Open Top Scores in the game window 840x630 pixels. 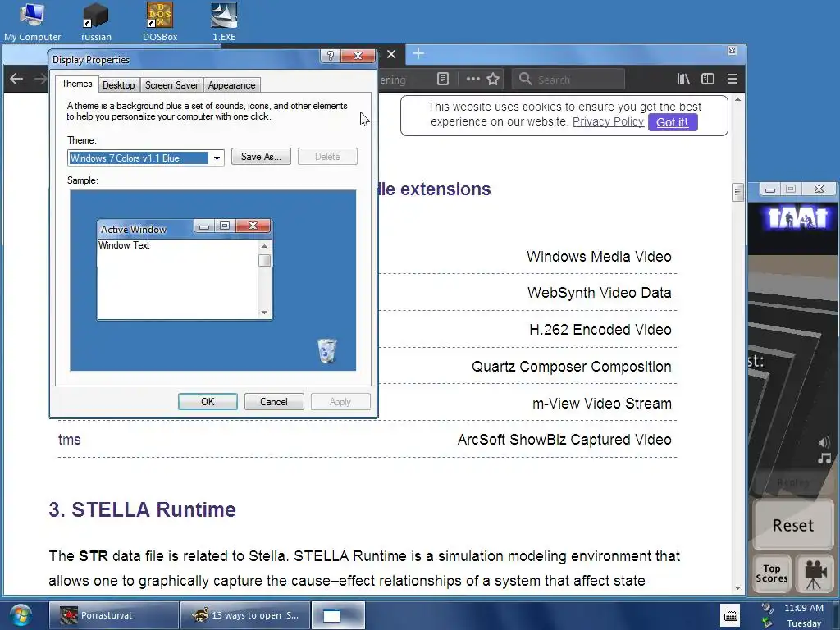tap(771, 573)
